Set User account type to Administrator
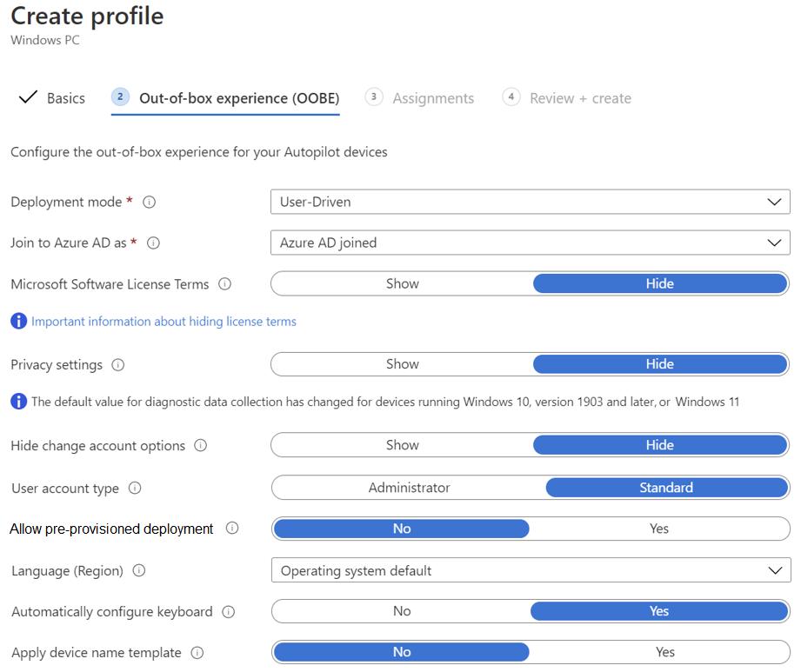The image size is (801, 672). click(409, 488)
